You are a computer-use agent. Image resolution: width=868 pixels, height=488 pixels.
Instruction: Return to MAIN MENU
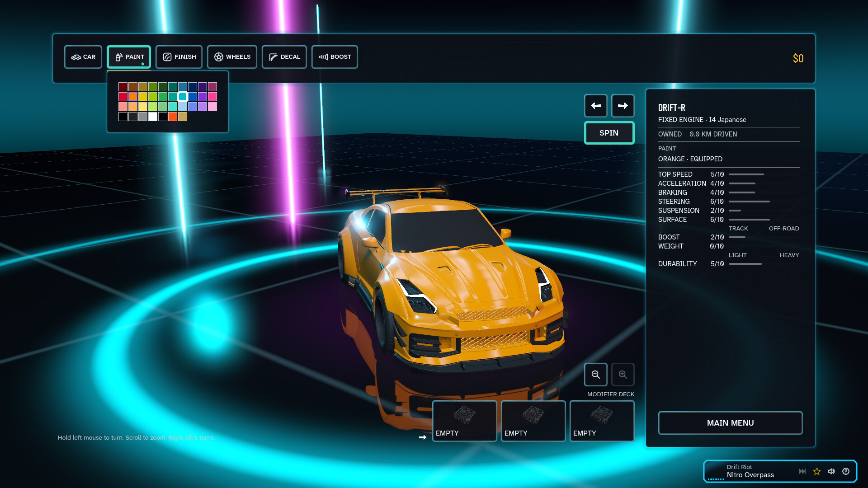pos(730,423)
